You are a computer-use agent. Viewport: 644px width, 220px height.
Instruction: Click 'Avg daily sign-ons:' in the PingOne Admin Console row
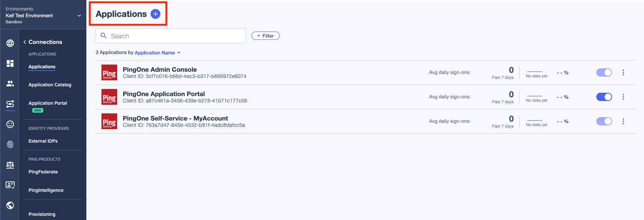coord(450,72)
